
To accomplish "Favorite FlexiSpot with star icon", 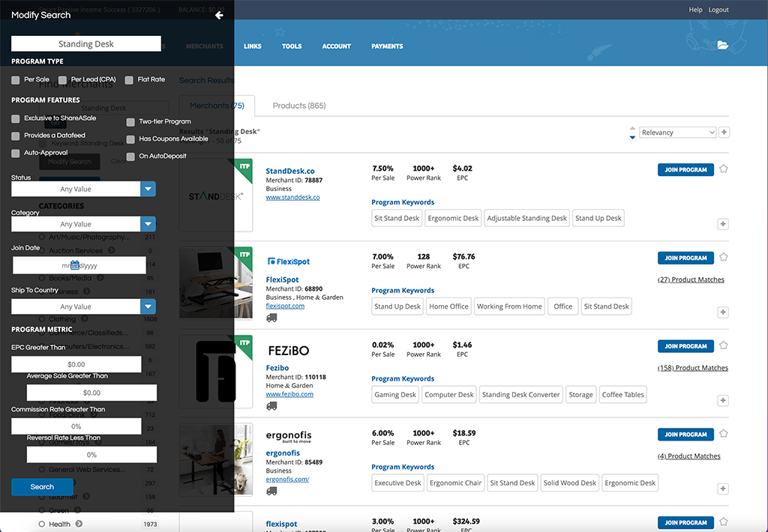I will coord(724,257).
